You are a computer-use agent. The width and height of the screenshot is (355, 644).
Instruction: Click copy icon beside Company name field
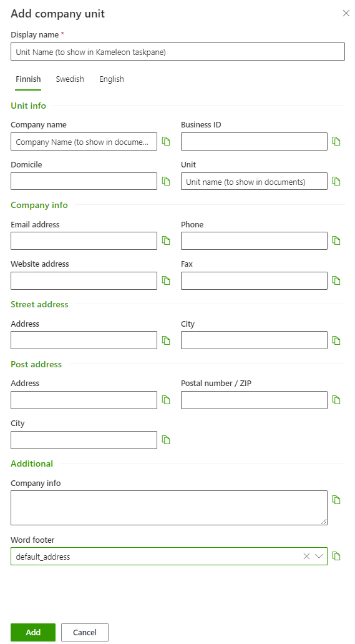tap(166, 141)
